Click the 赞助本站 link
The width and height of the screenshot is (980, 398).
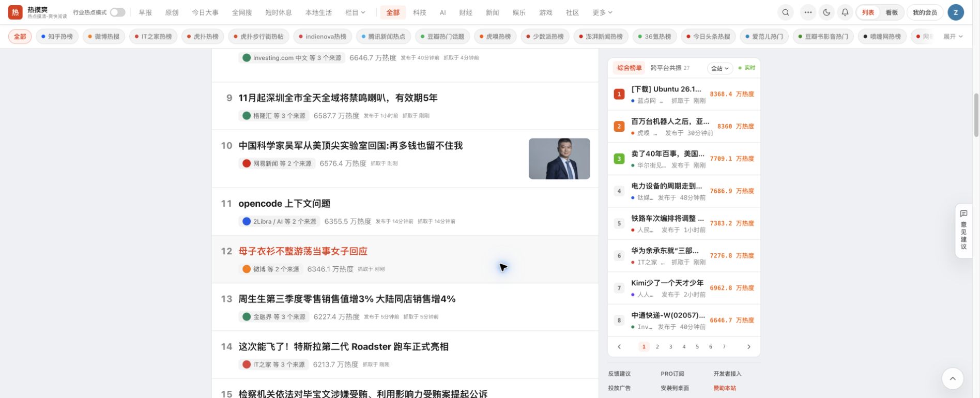tap(725, 388)
